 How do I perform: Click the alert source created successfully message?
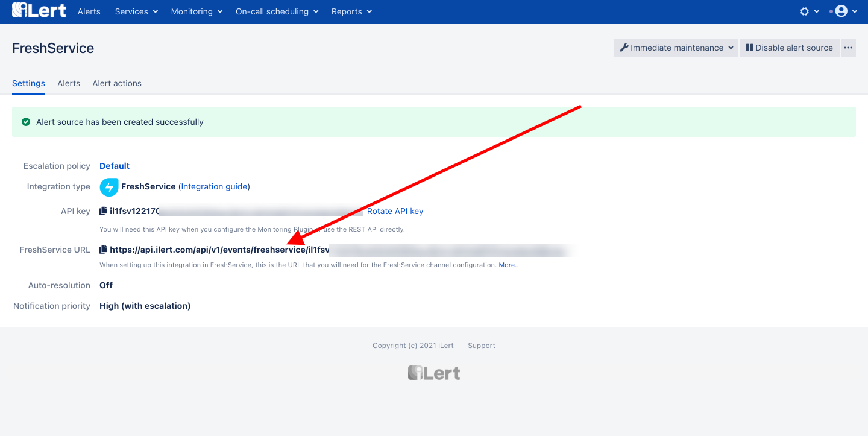(x=120, y=122)
